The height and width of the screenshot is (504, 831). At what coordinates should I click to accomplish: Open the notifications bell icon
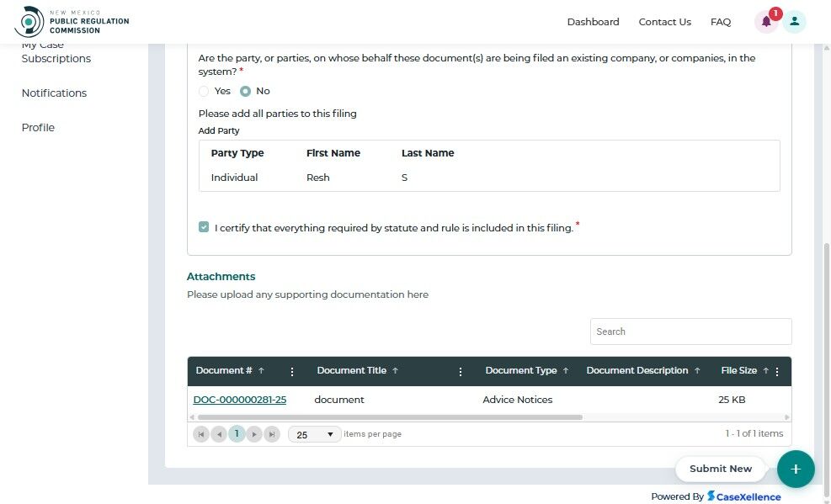(x=766, y=22)
